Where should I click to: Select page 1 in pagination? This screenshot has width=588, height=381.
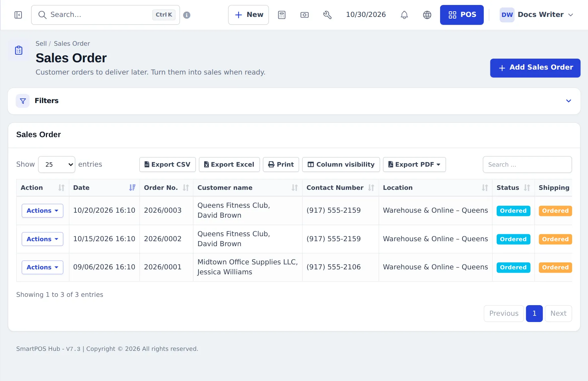pyautogui.click(x=534, y=313)
